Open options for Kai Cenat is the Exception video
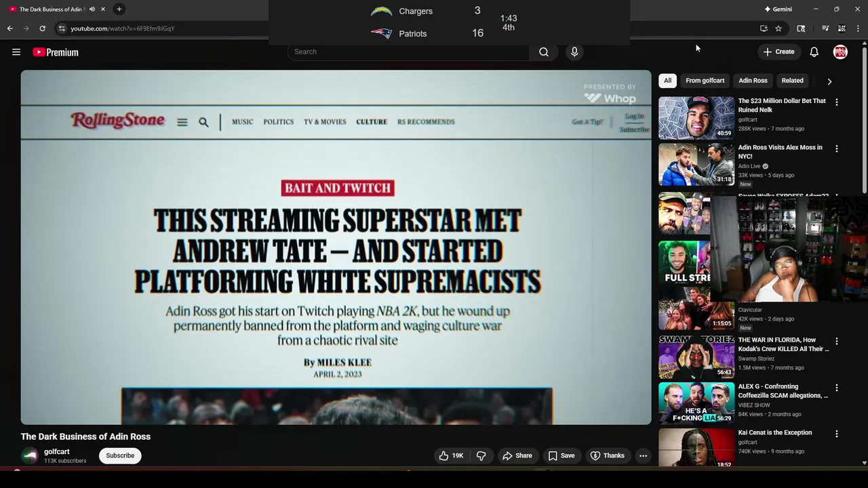 tap(836, 434)
